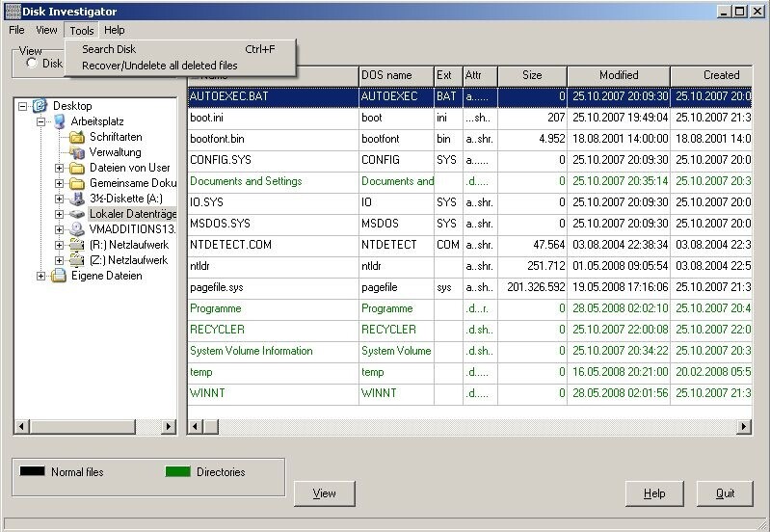The height and width of the screenshot is (532, 770).
Task: Click the Eigene Dateien folder icon
Action: 59,276
